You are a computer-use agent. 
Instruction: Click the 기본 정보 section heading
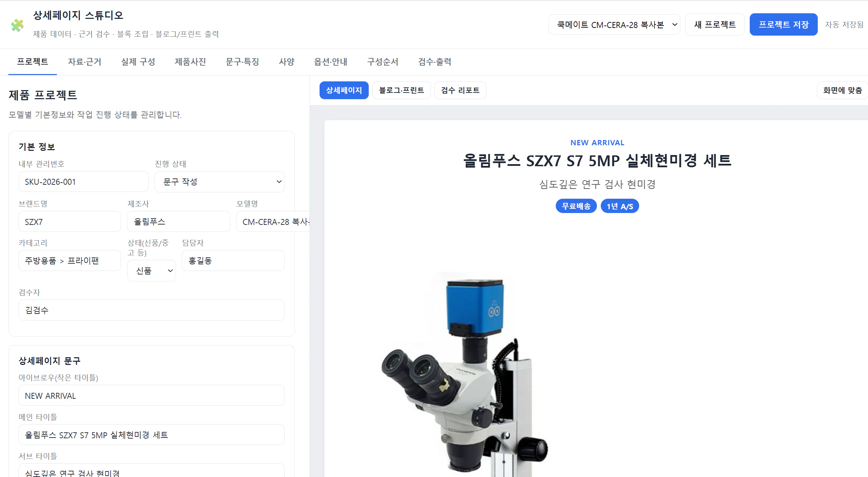click(x=37, y=147)
